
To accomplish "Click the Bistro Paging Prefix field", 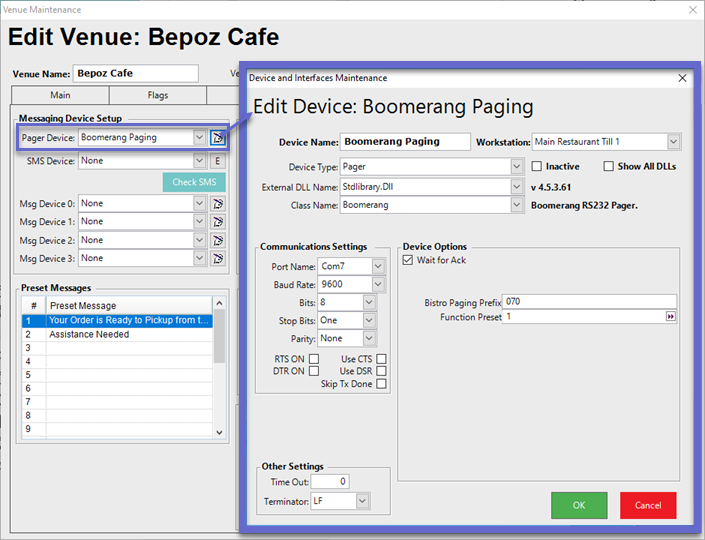I will point(589,301).
